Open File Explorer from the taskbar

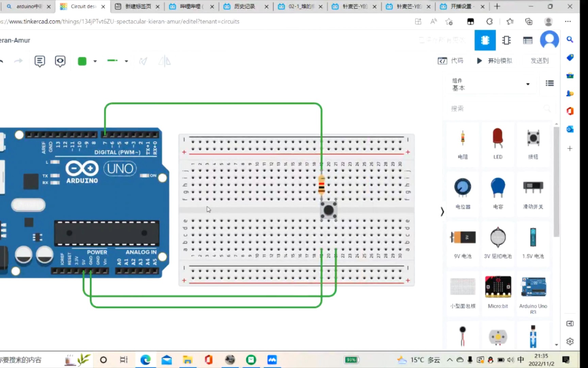(x=187, y=360)
